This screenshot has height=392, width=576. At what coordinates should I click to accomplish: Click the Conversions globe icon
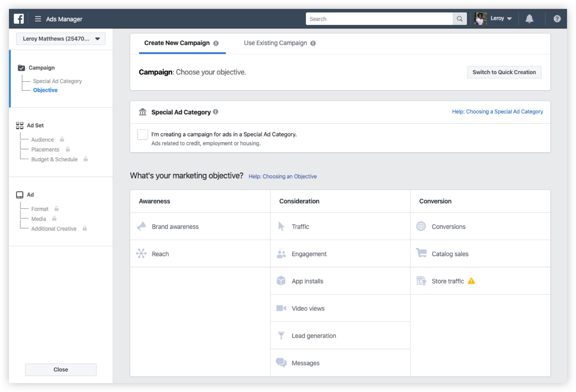point(421,226)
